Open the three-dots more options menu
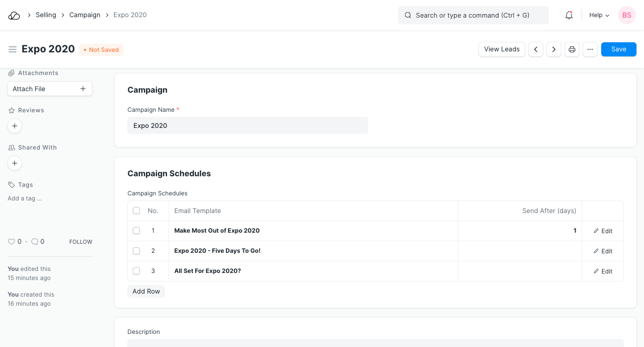The width and height of the screenshot is (644, 347). pos(590,49)
